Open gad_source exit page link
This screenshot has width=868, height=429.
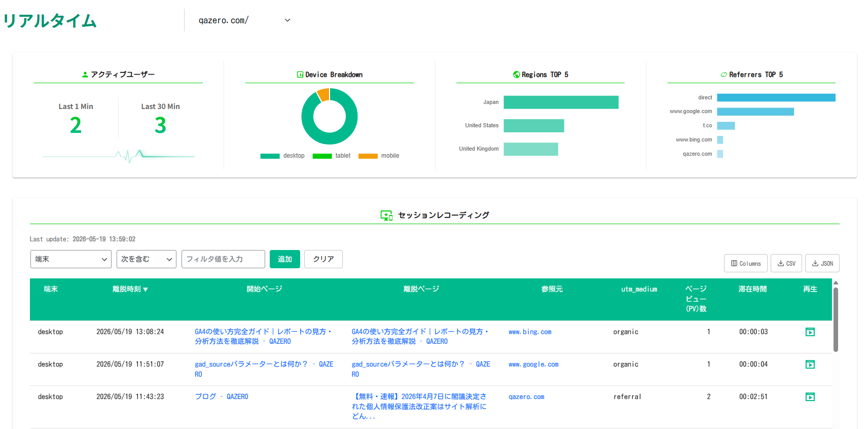[421, 369]
